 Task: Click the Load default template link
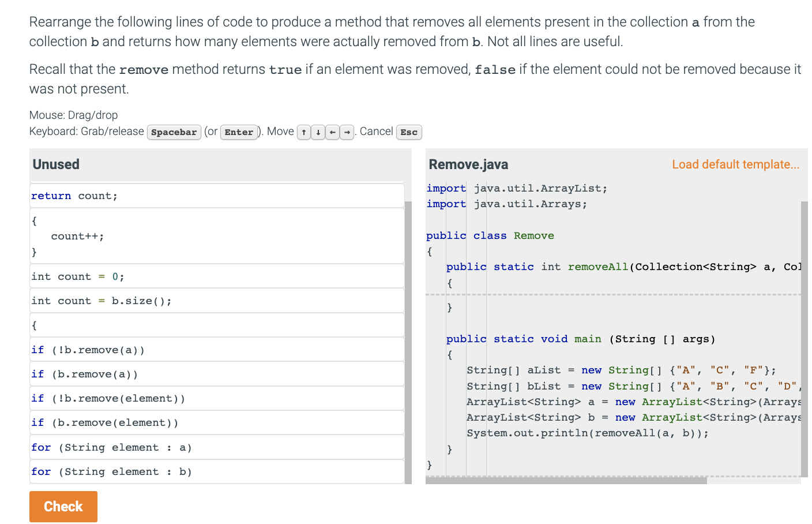pos(735,164)
